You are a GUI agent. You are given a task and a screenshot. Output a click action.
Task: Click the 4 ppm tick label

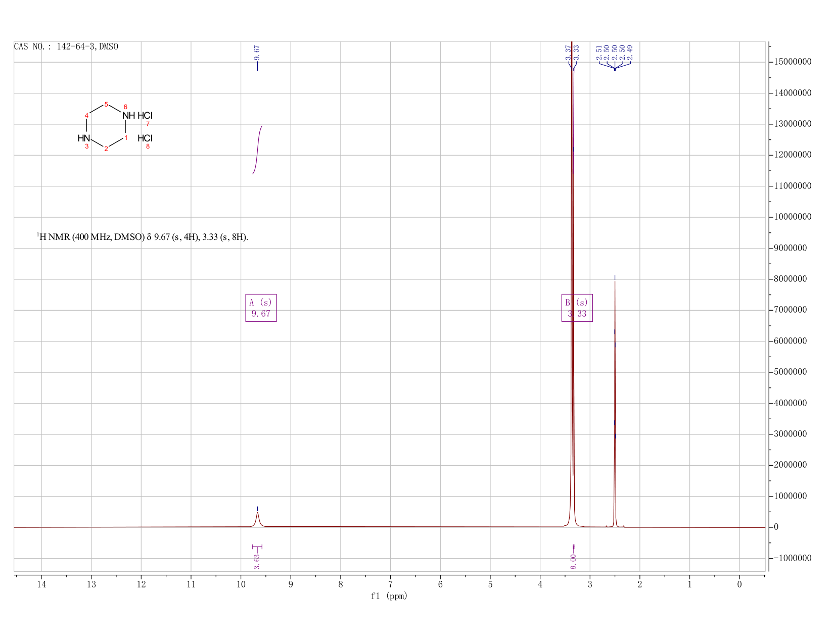coord(540,584)
